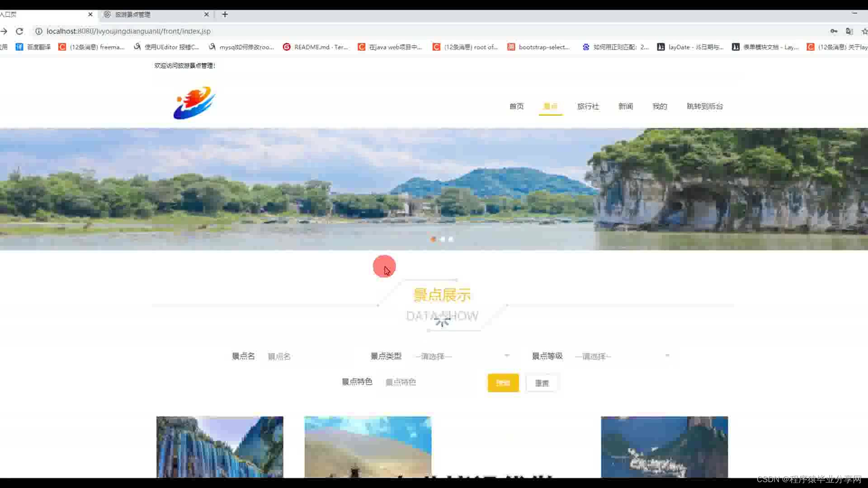This screenshot has height=488, width=868.
Task: Click the 跳转到后台 link
Action: [704, 107]
